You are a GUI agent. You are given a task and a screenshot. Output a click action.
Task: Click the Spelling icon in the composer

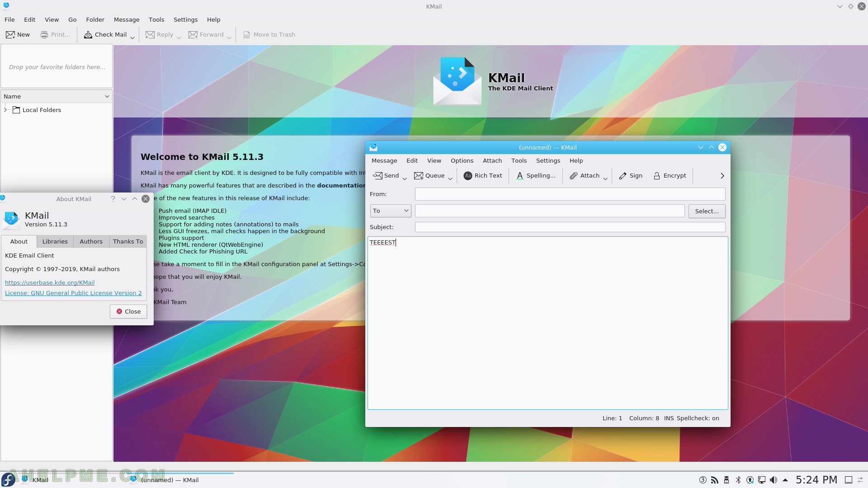(520, 176)
